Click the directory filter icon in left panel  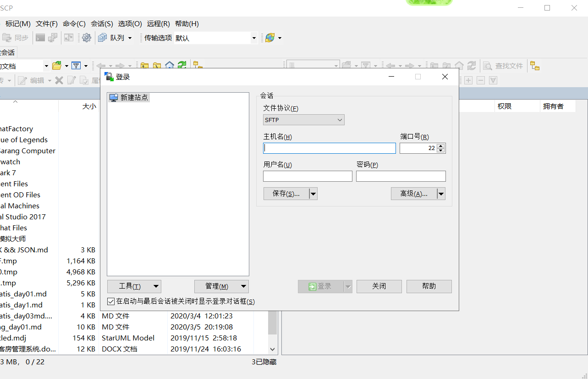click(x=77, y=66)
